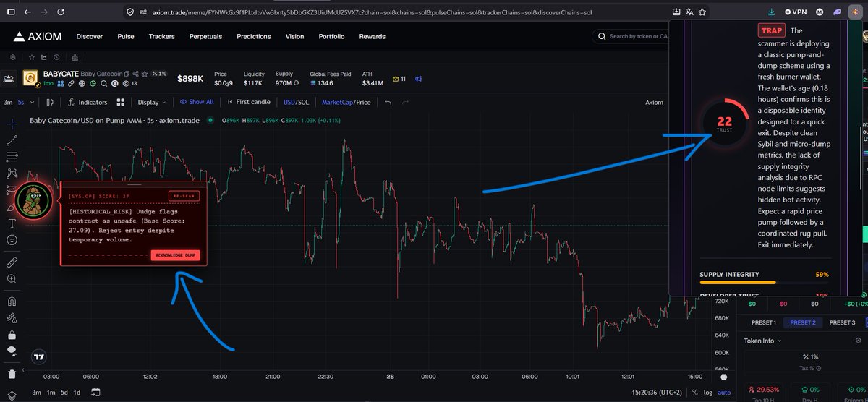Toggle the Show All eye option

[197, 102]
